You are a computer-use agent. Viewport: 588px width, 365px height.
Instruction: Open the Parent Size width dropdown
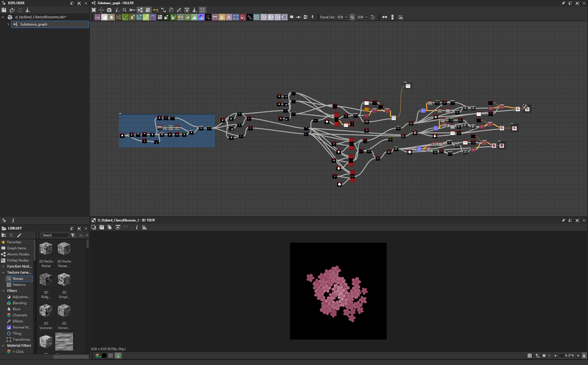point(342,17)
